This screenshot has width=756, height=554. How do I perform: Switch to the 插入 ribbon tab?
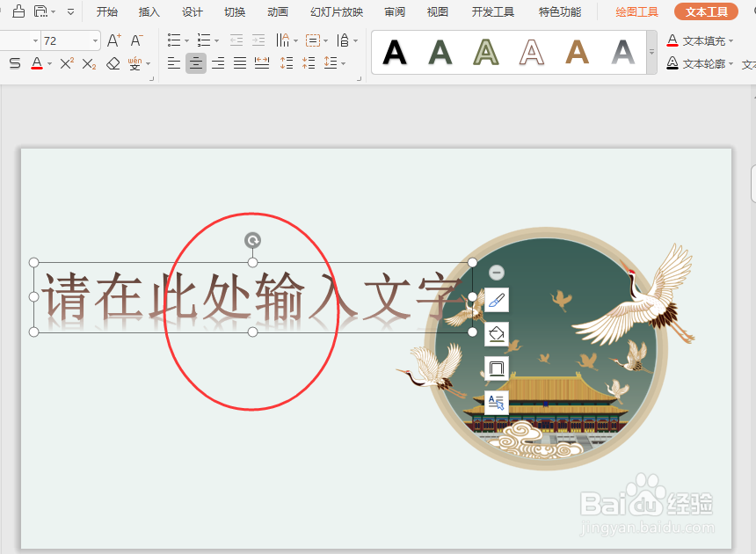[148, 11]
